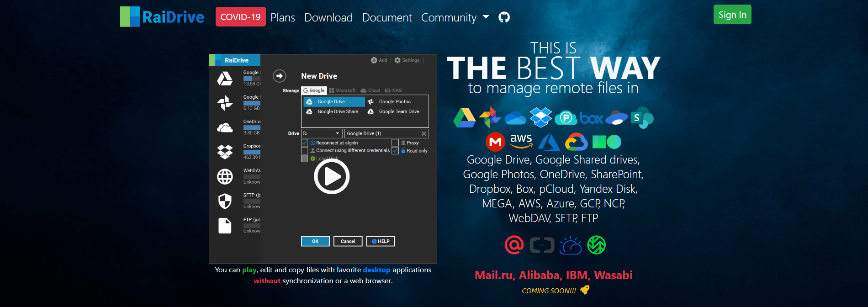The width and height of the screenshot is (868, 307).
Task: Click the Google Photos pinwheel logo
Action: [x=490, y=117]
